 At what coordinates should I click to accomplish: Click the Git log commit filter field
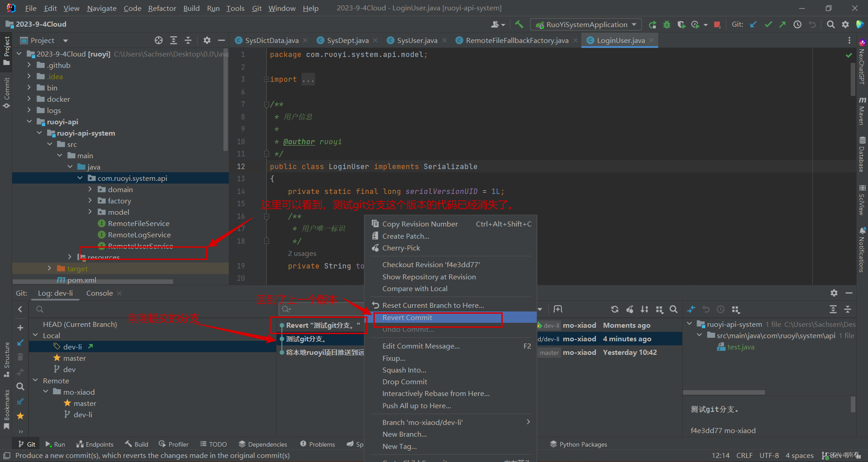click(x=322, y=309)
